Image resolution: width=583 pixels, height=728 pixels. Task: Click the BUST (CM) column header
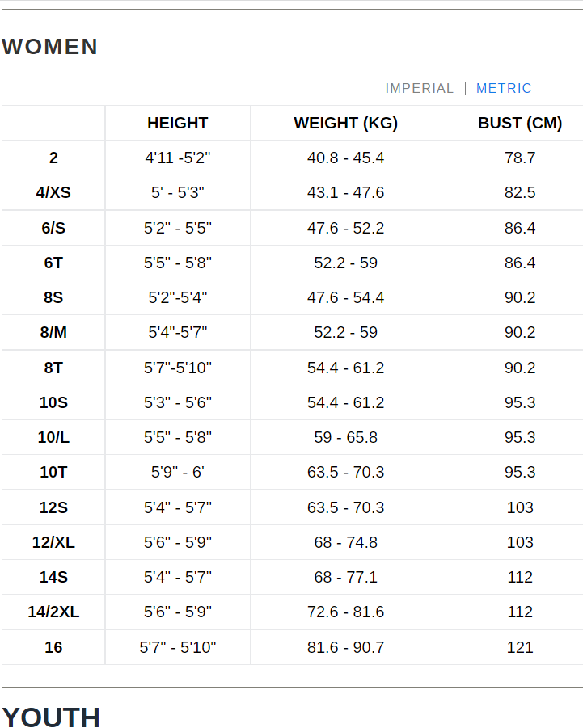pyautogui.click(x=519, y=123)
